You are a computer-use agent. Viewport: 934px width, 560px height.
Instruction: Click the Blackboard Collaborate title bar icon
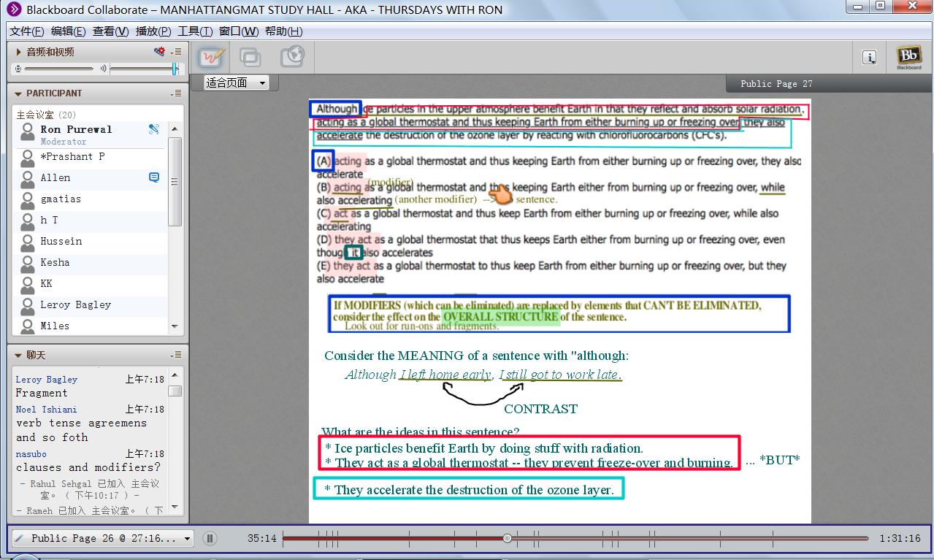[x=14, y=9]
